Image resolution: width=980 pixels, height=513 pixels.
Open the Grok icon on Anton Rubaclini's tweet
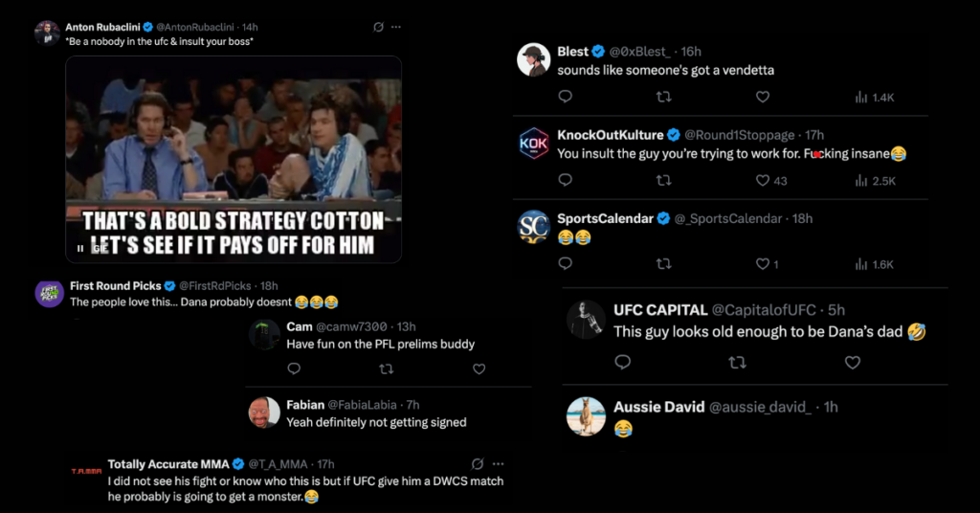tap(379, 27)
